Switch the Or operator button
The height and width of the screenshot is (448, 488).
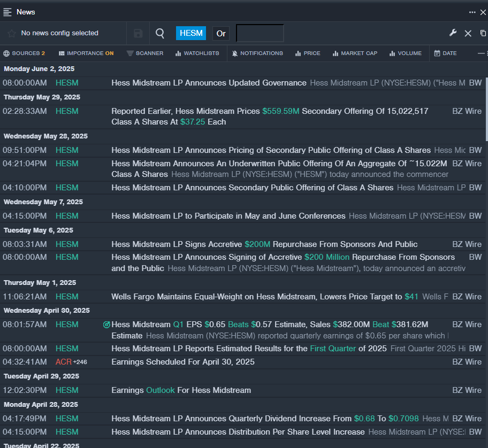pyautogui.click(x=221, y=33)
